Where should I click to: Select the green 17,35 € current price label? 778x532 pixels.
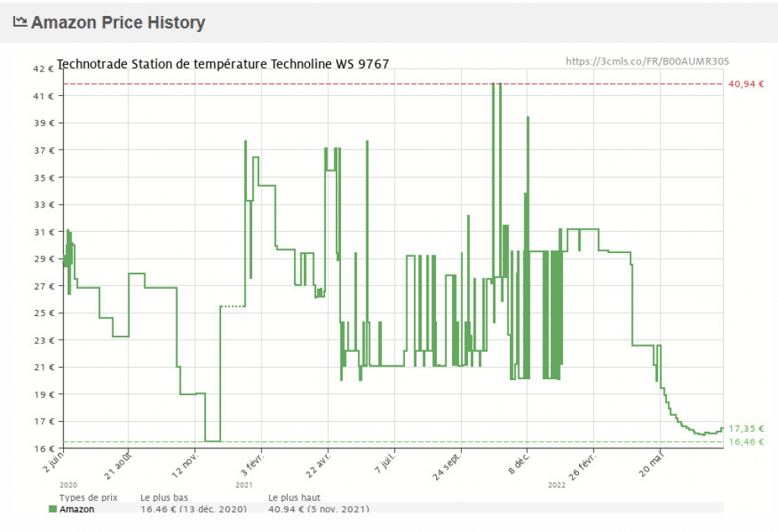[746, 429]
